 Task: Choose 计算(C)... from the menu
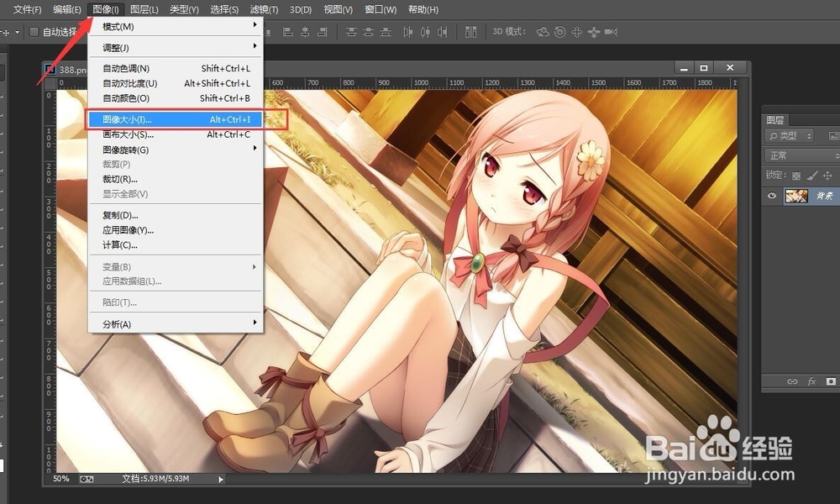[176, 244]
